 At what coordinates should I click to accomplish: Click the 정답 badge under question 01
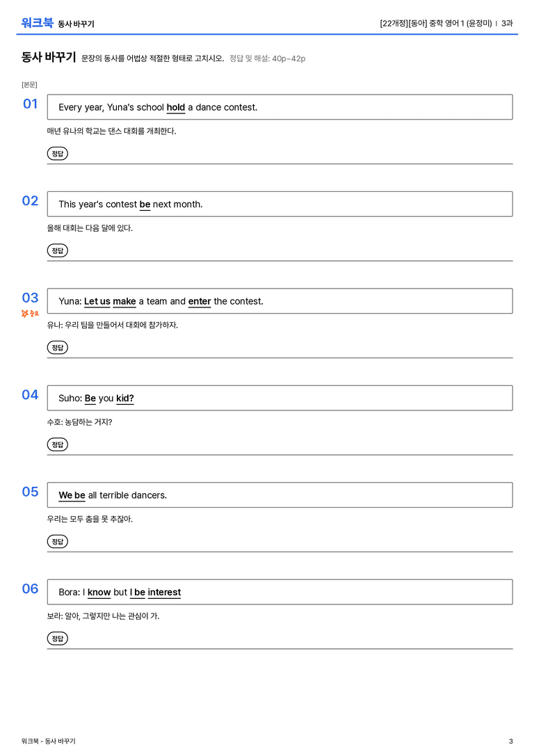57,153
